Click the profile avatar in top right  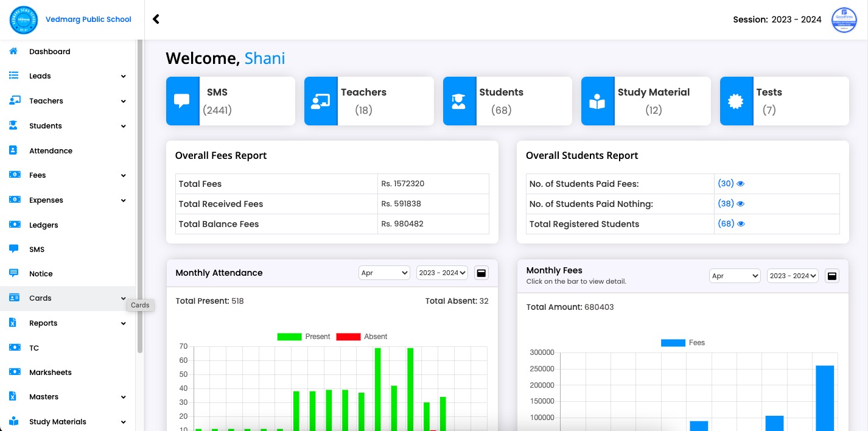tap(844, 20)
